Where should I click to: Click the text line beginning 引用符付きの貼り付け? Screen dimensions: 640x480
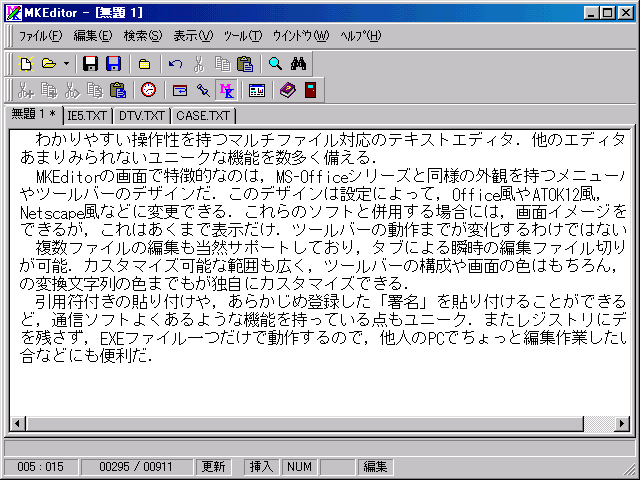pyautogui.click(x=330, y=302)
